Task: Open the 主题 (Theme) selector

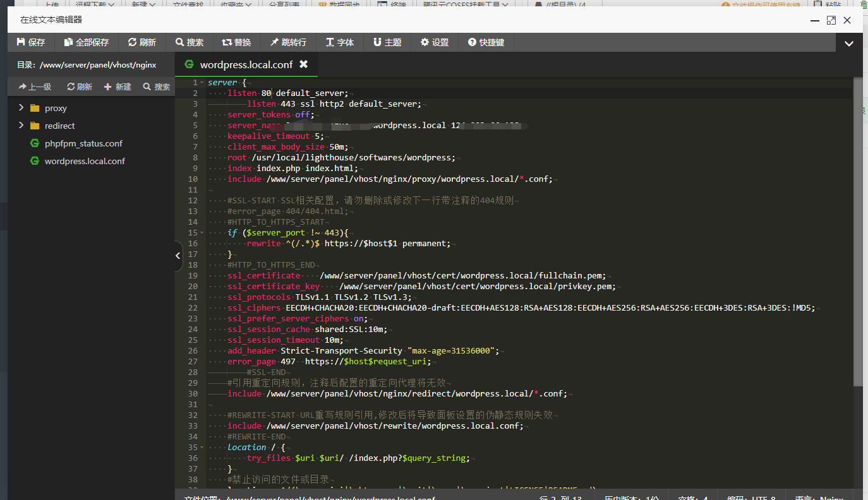Action: (x=387, y=42)
